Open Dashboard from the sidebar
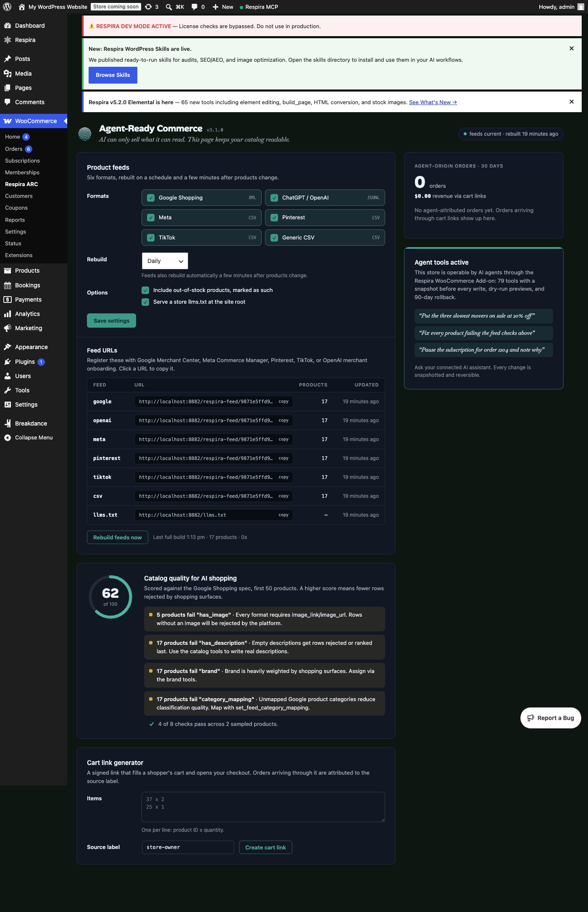The image size is (588, 912). pos(30,26)
